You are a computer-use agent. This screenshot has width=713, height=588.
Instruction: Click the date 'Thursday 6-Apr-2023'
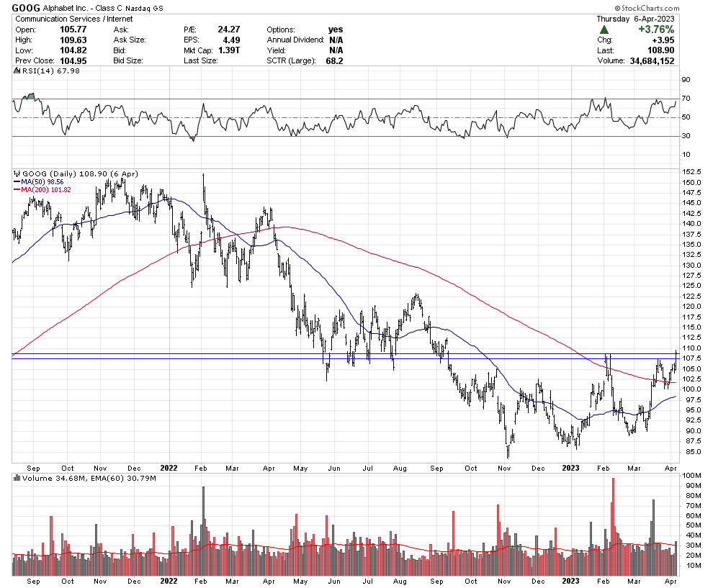pos(635,19)
